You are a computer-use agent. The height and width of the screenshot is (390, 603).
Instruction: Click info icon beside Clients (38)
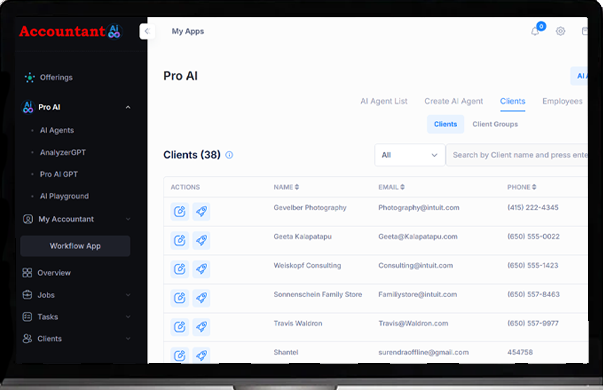coord(229,155)
